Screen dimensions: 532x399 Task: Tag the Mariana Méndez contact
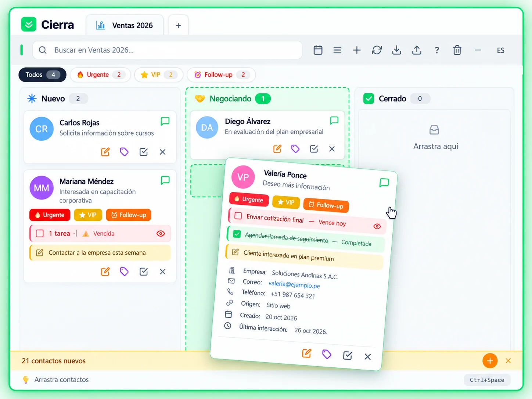coord(124,272)
